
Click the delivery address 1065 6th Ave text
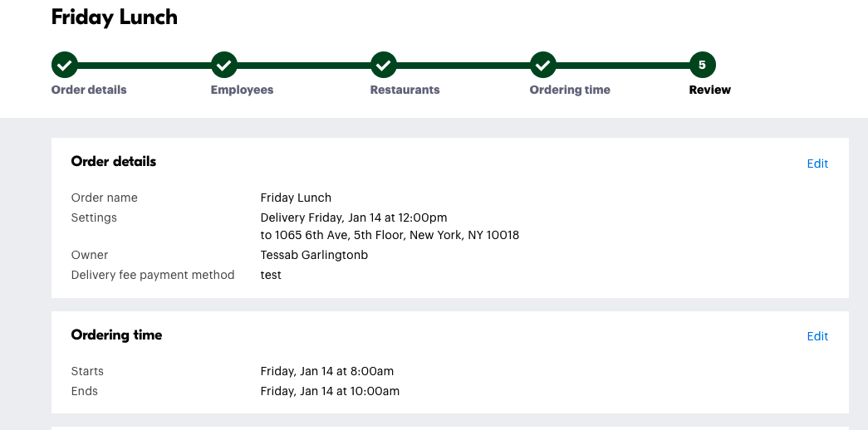(390, 235)
